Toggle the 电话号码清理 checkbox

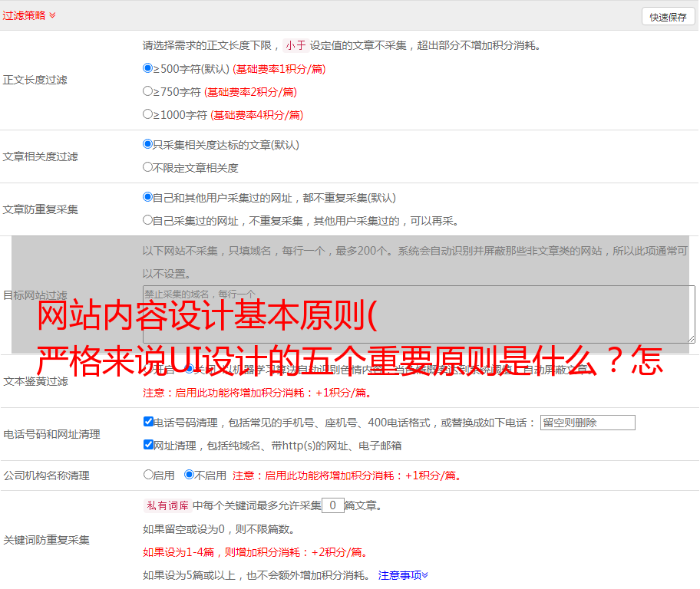pyautogui.click(x=149, y=422)
